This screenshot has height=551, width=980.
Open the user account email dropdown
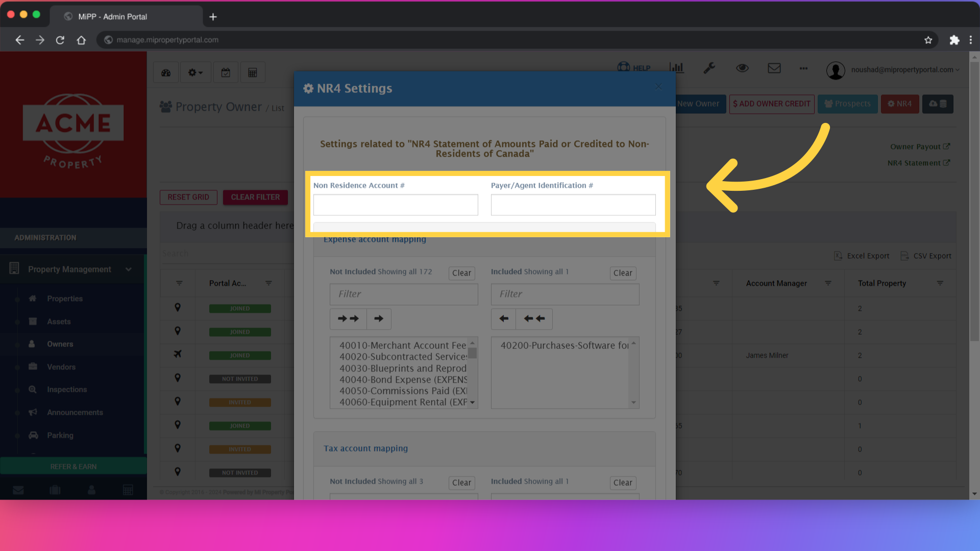902,70
